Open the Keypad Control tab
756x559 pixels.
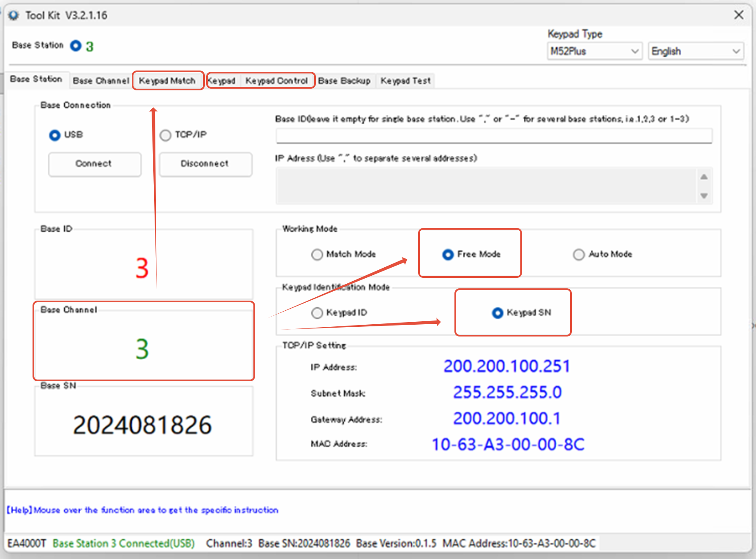pos(277,81)
